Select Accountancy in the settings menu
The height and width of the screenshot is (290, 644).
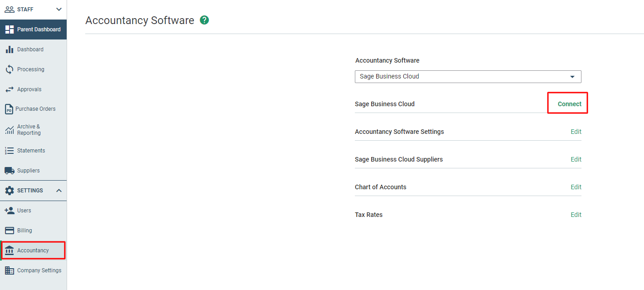[34, 251]
